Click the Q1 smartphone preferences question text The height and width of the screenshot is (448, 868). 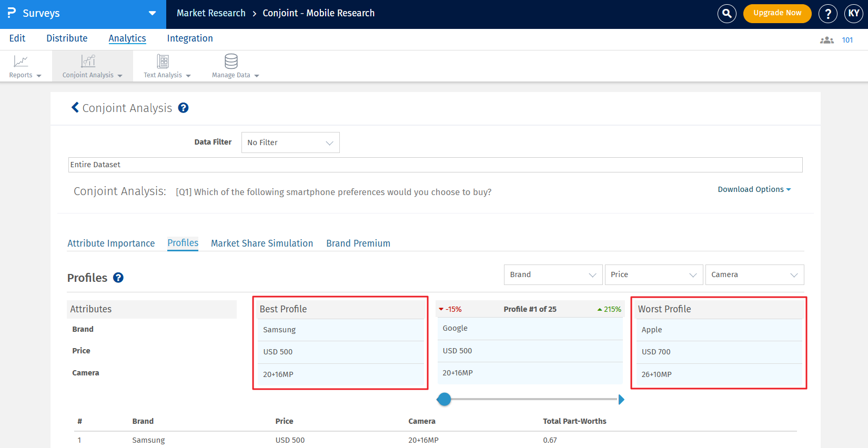[334, 192]
